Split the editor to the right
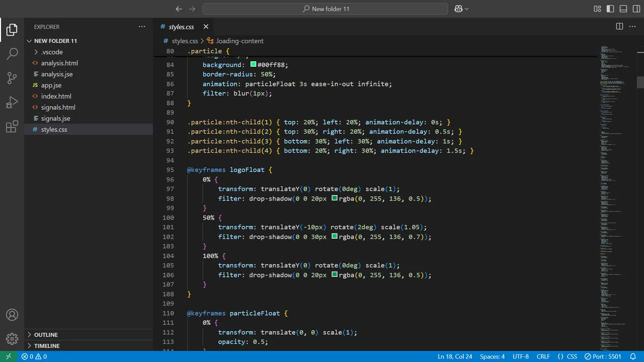644x362 pixels. 619,27
